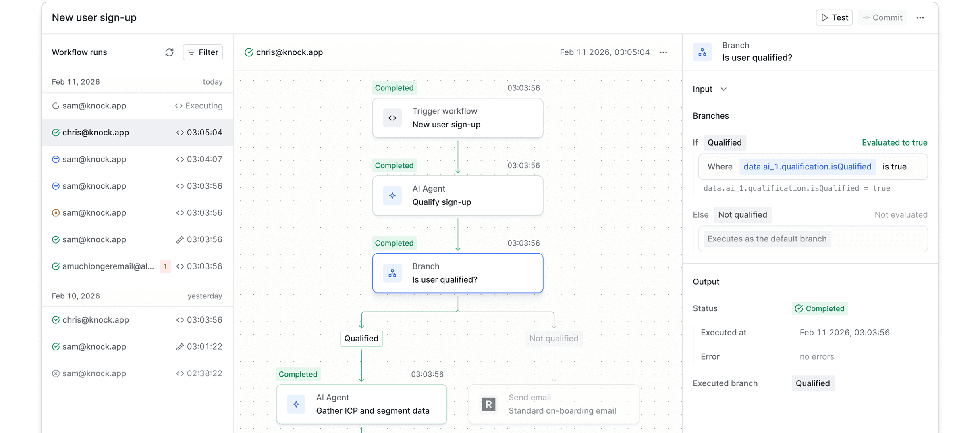Viewport: 980px width, 433px height.
Task: Click the Trigger workflow code icon
Action: pos(392,118)
